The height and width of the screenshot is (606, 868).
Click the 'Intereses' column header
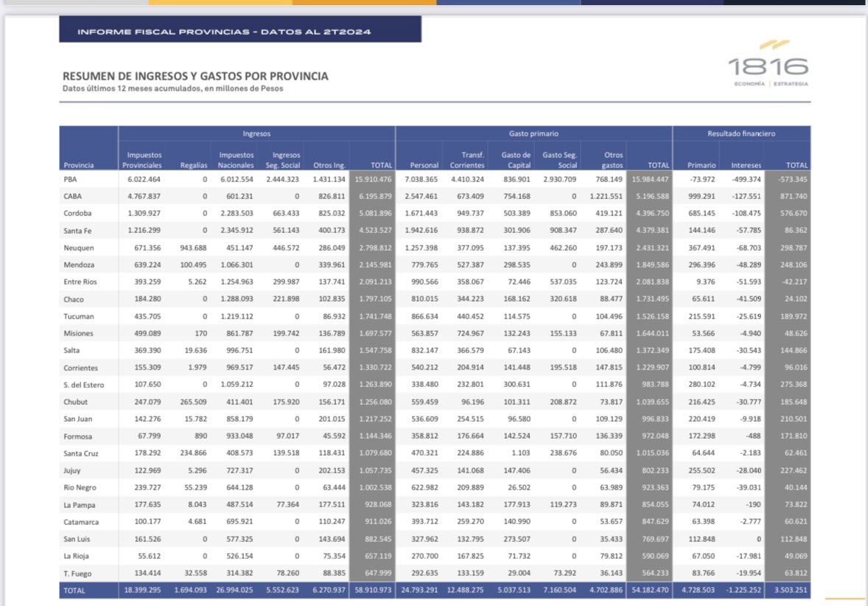click(746, 165)
